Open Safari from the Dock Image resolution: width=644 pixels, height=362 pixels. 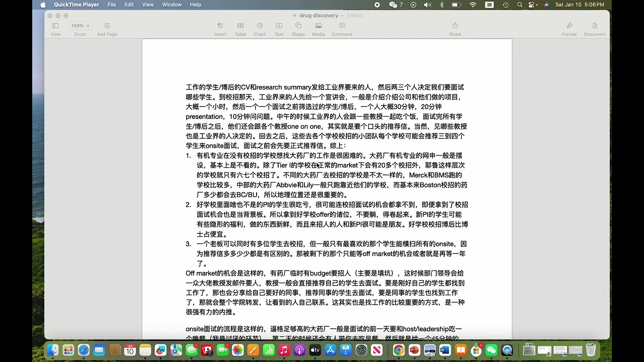tap(84, 350)
